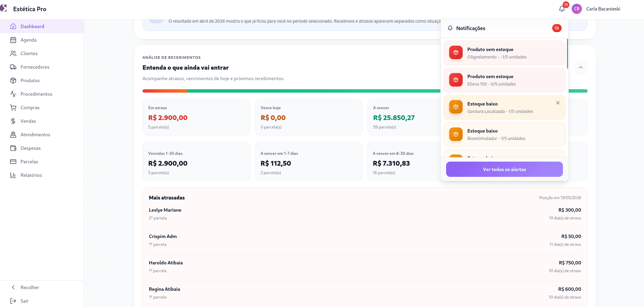Open Clientes from the sidebar icon
This screenshot has height=307, width=644.
click(x=13, y=53)
